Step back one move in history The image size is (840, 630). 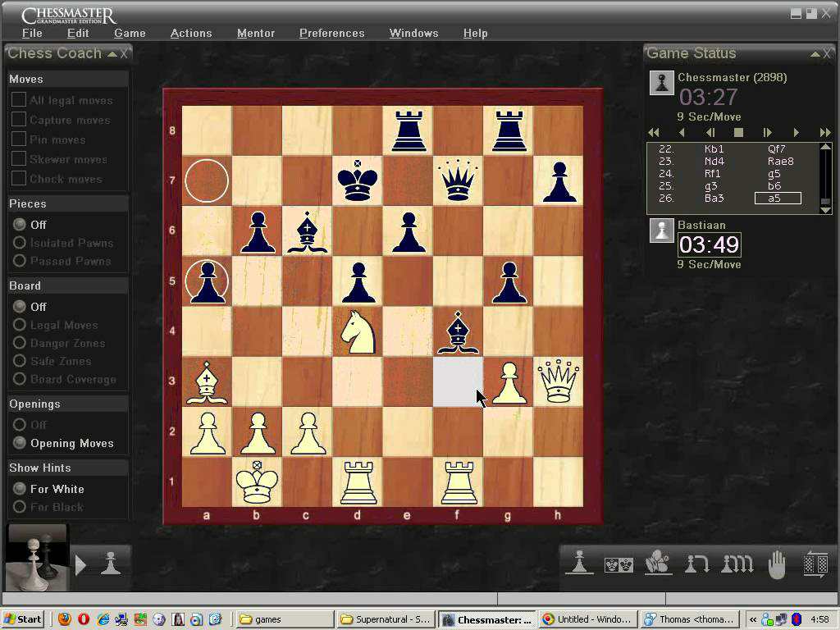coord(682,132)
